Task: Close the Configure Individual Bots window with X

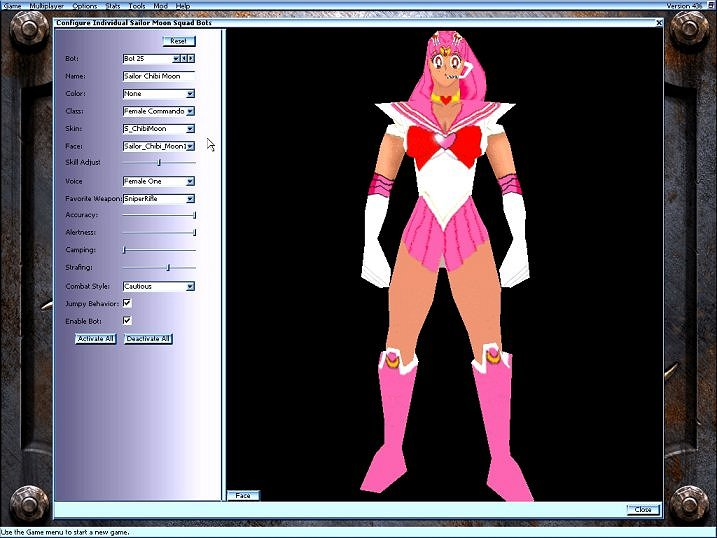Action: coord(658,22)
